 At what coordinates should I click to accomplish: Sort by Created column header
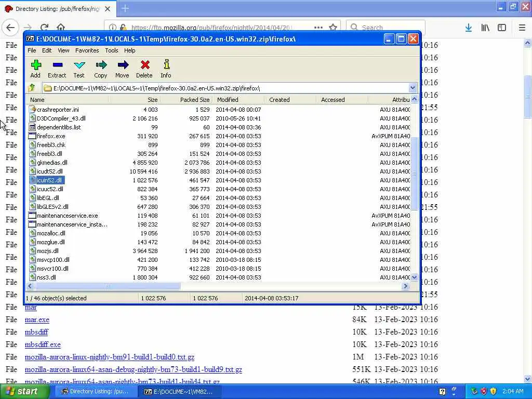coord(291,100)
